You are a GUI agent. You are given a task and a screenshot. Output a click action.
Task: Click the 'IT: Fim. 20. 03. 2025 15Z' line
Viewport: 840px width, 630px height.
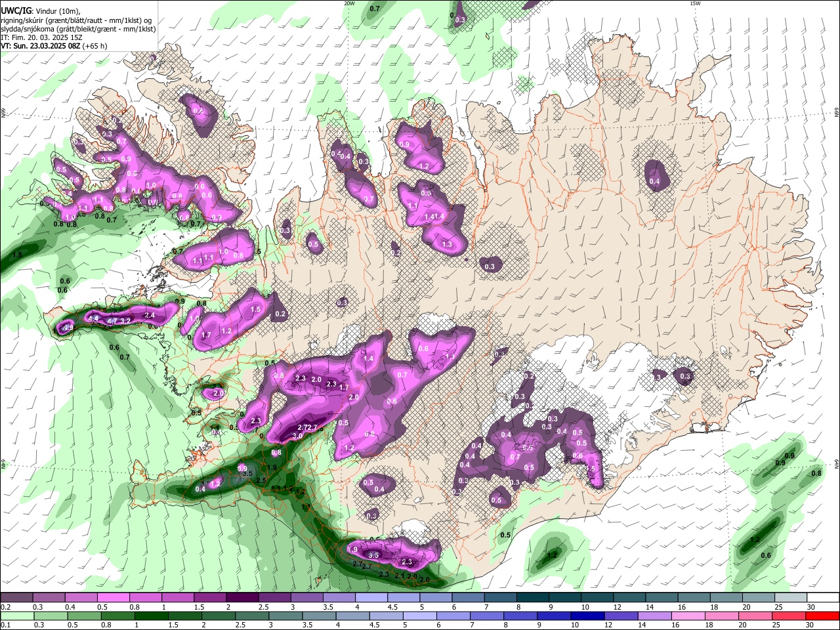(41, 37)
